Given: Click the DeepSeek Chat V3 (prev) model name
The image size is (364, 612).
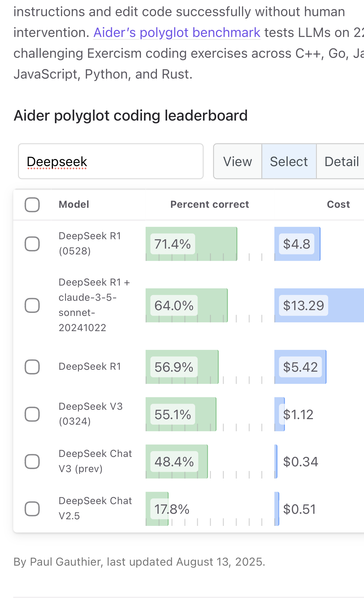Looking at the screenshot, I should click(x=95, y=461).
